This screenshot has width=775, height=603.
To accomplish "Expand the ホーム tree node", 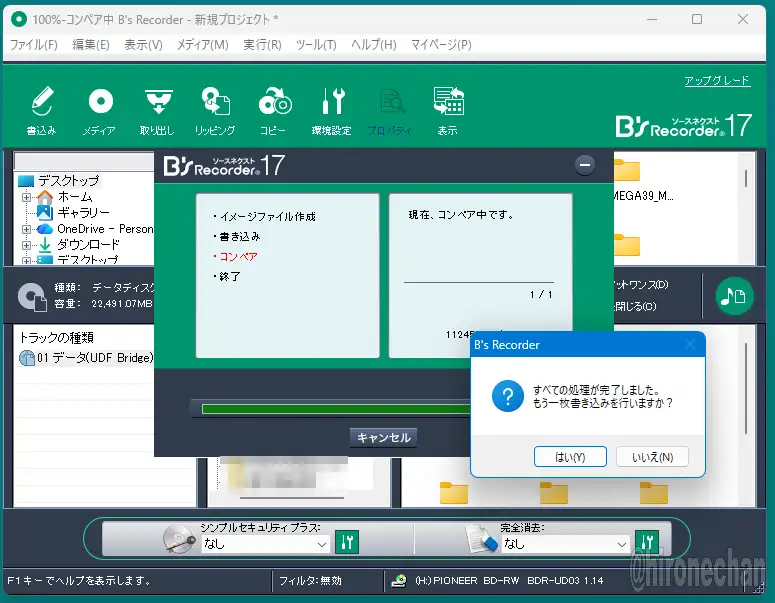I will point(27,197).
